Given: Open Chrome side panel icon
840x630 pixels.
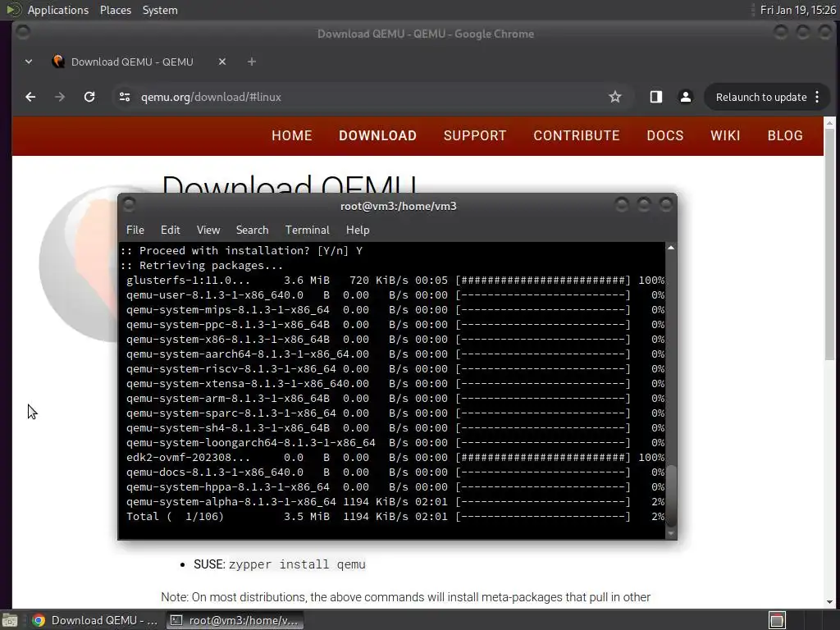Looking at the screenshot, I should (656, 97).
